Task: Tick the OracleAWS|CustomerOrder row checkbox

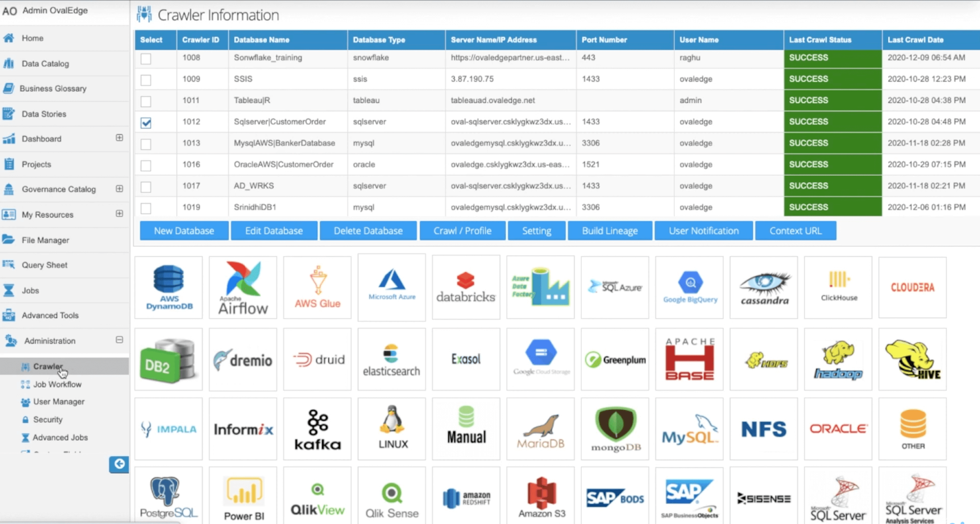Action: pos(146,165)
